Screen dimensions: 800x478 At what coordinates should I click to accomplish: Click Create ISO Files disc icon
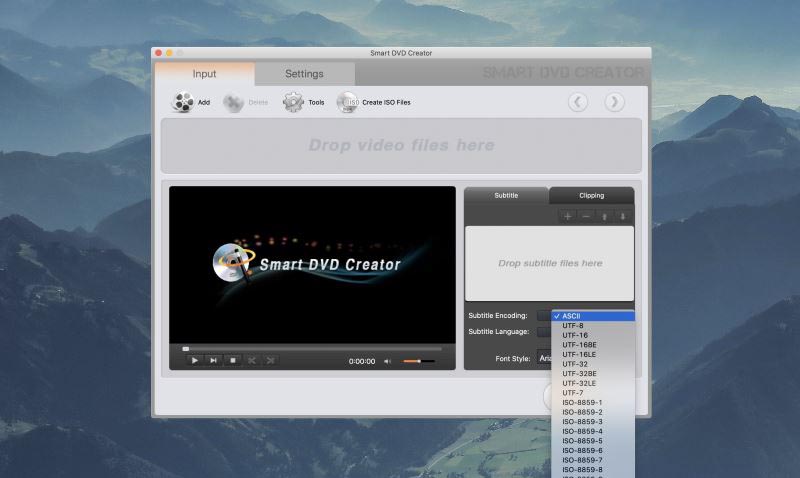(347, 102)
